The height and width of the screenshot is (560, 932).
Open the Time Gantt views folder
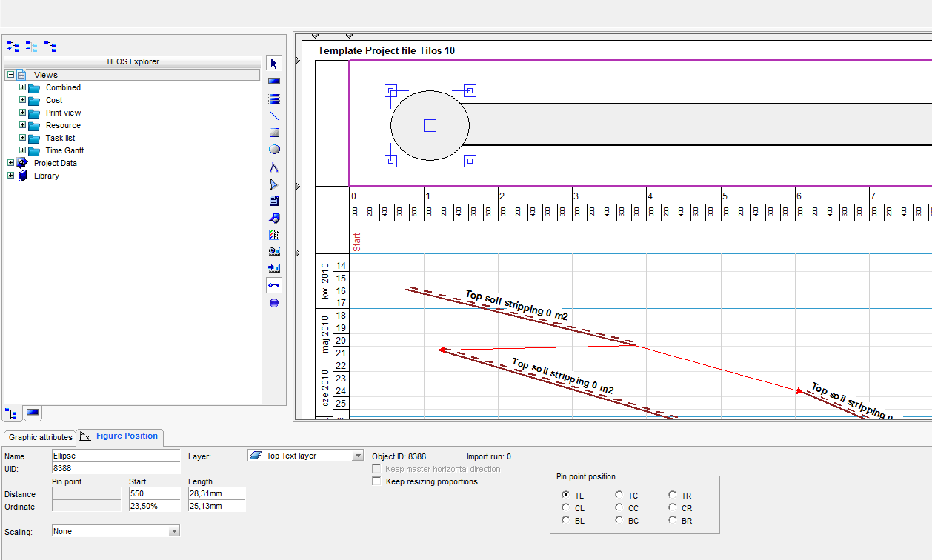(x=64, y=150)
